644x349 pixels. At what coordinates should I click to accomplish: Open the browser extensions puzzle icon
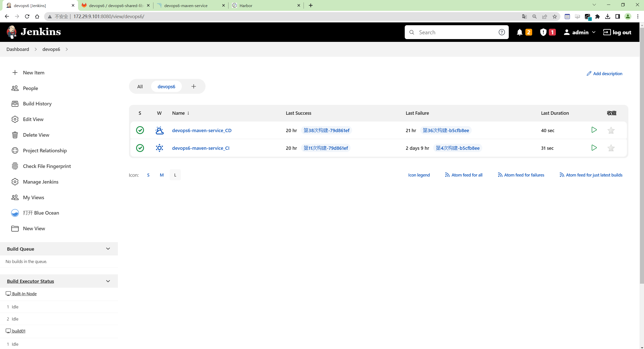[597, 16]
